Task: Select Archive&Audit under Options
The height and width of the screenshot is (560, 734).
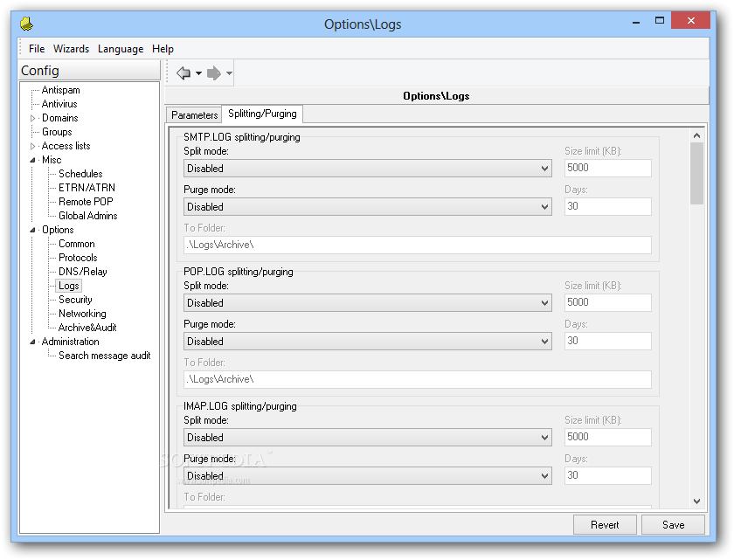Action: (87, 328)
